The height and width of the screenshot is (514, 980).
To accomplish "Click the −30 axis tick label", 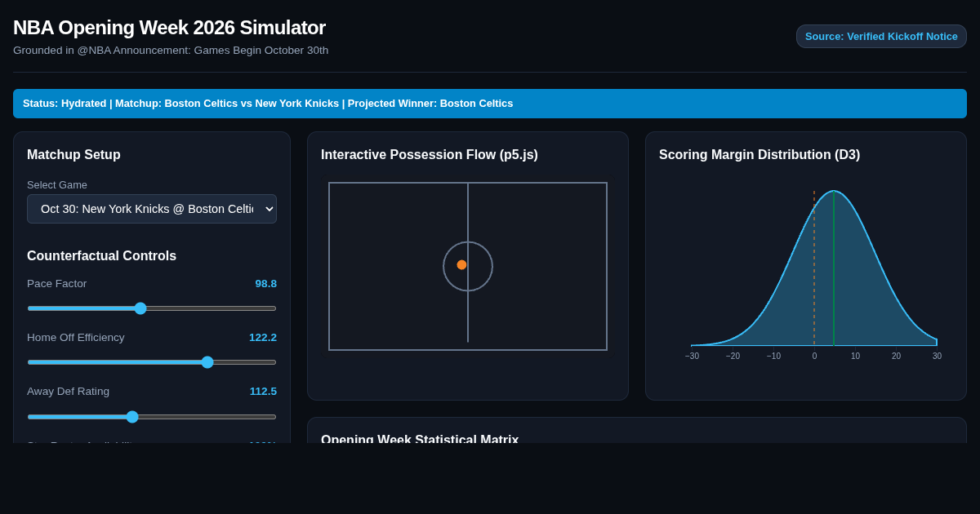I will point(692,357).
